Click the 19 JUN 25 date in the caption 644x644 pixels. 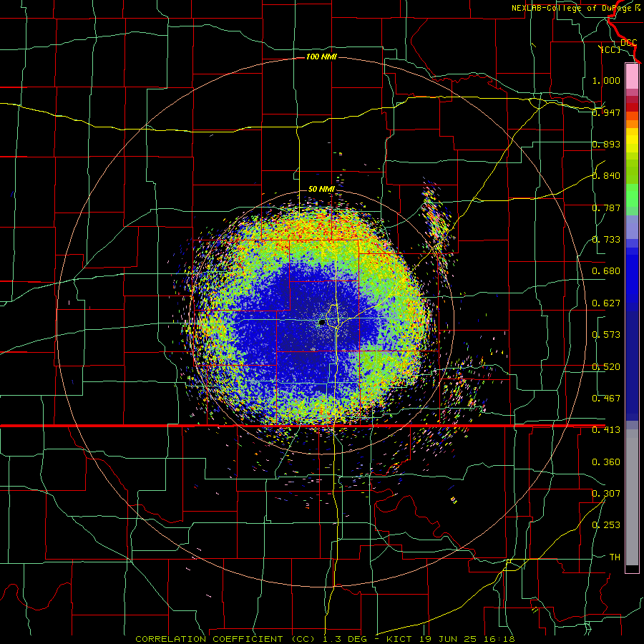449,639
